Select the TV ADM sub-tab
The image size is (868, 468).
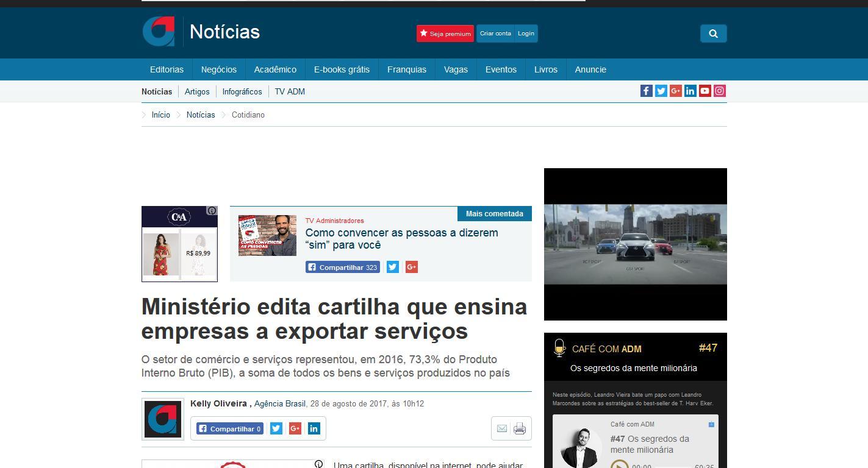290,91
